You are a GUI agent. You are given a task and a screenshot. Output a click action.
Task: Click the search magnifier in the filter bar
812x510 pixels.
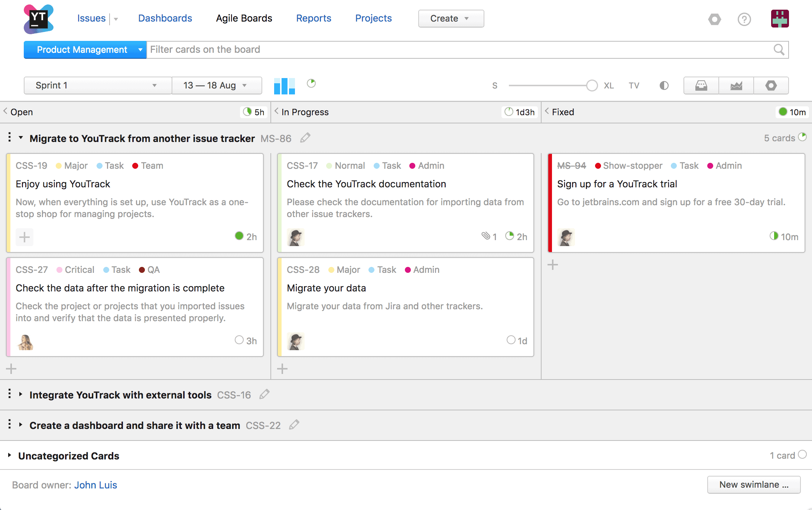[x=779, y=49]
